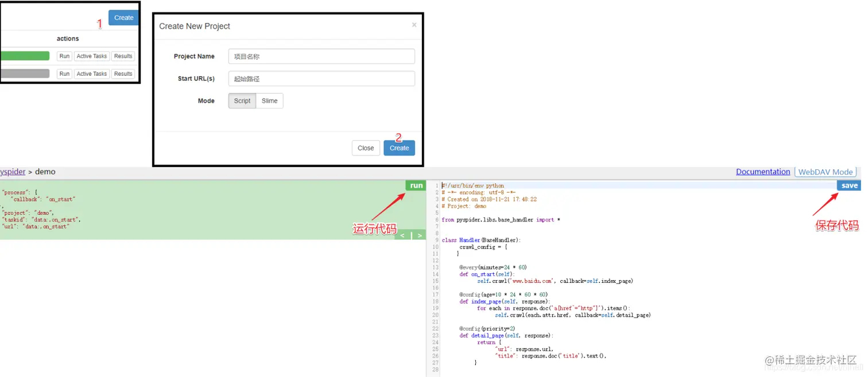The width and height of the screenshot is (868, 377).
Task: Click the def on_start(self) line
Action: point(486,274)
